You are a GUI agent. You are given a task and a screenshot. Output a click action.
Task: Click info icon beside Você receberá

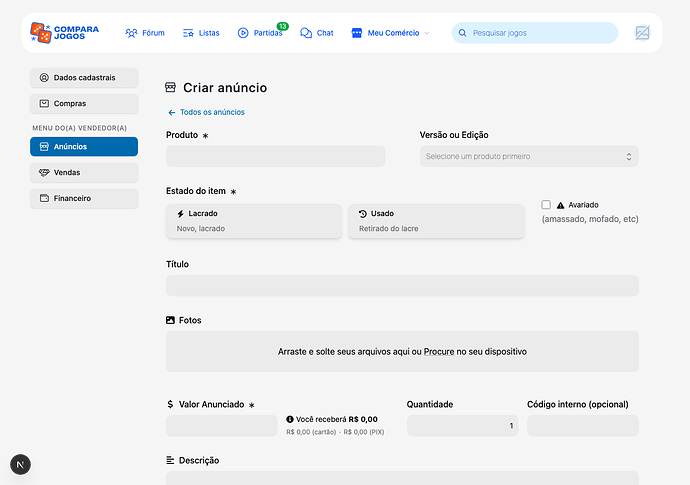click(290, 419)
